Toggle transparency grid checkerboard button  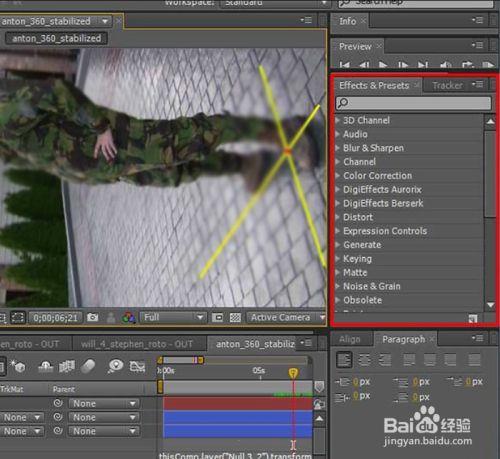(x=235, y=317)
